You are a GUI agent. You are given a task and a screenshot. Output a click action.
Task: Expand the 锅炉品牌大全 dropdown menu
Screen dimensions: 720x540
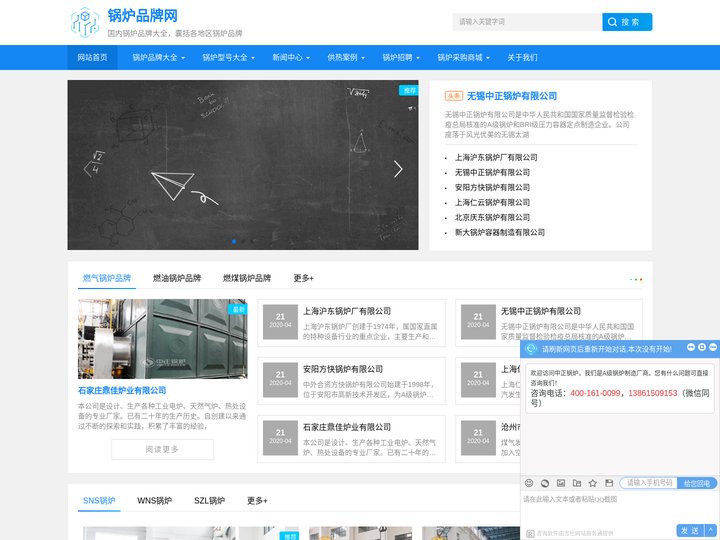(158, 57)
